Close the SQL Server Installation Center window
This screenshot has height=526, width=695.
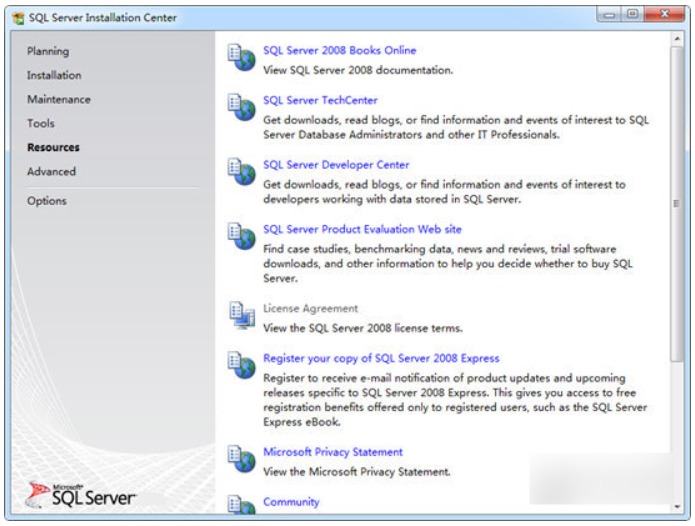coord(664,15)
